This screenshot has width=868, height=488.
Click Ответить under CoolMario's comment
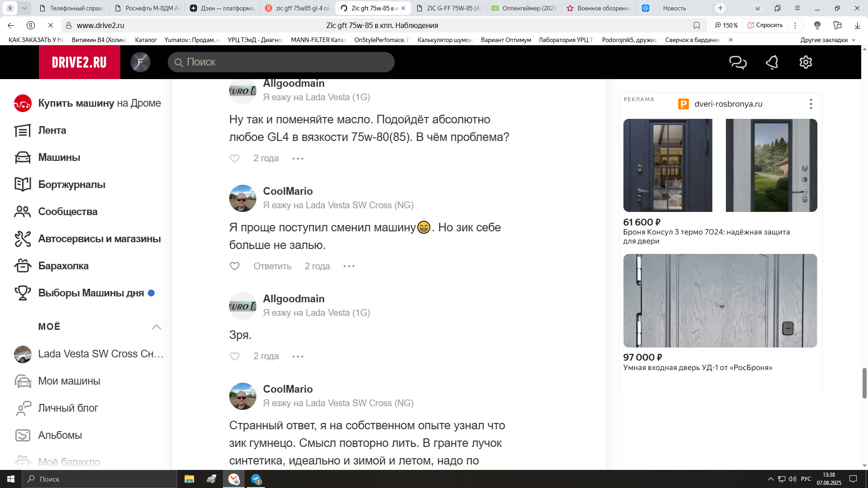[x=272, y=266]
